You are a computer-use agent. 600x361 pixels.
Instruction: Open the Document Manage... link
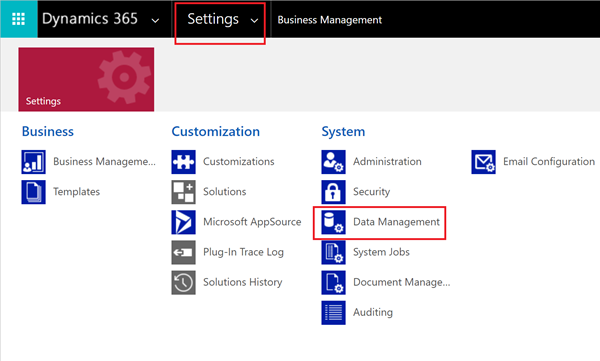point(402,282)
